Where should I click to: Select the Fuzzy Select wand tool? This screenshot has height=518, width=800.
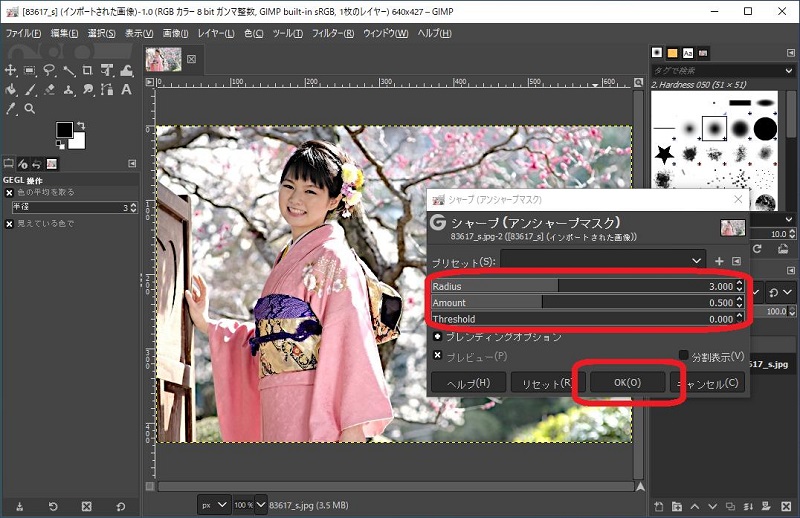(69, 71)
